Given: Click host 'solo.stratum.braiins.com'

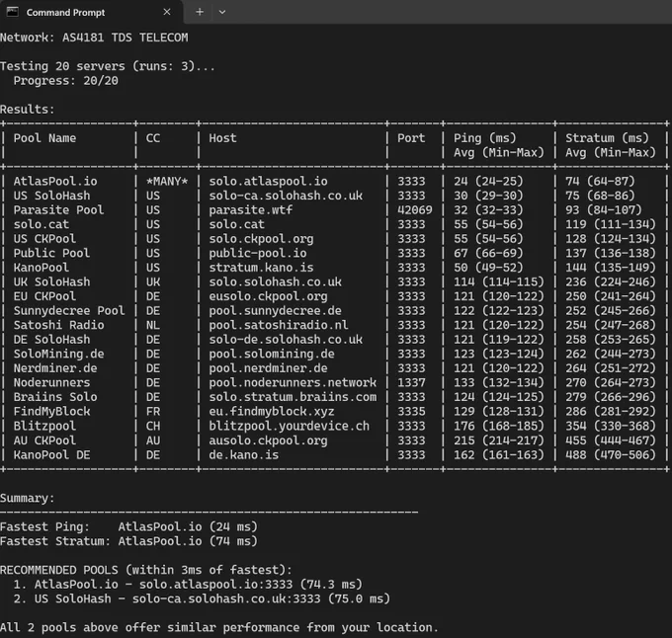Looking at the screenshot, I should (x=293, y=397).
